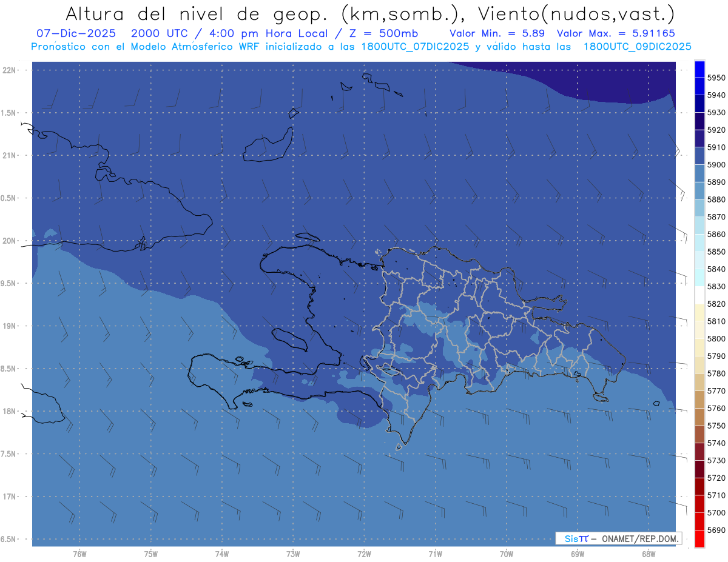Click the '5840' legend value
Image resolution: width=728 pixels, height=562 pixels.
point(716,269)
